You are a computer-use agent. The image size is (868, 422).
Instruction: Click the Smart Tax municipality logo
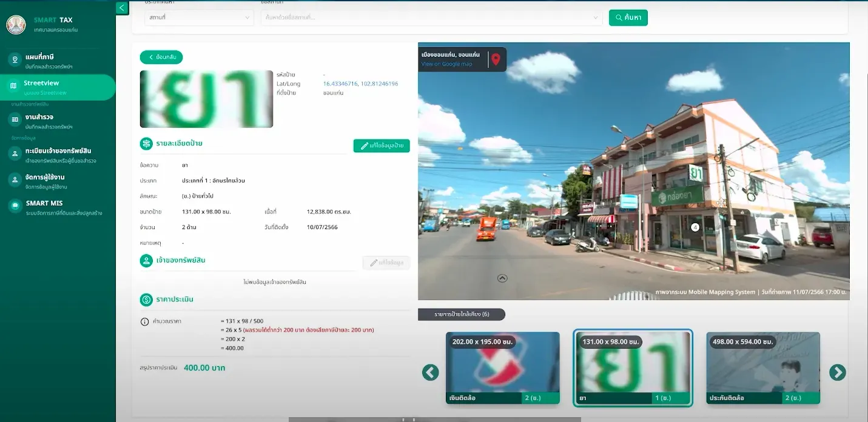(x=16, y=24)
